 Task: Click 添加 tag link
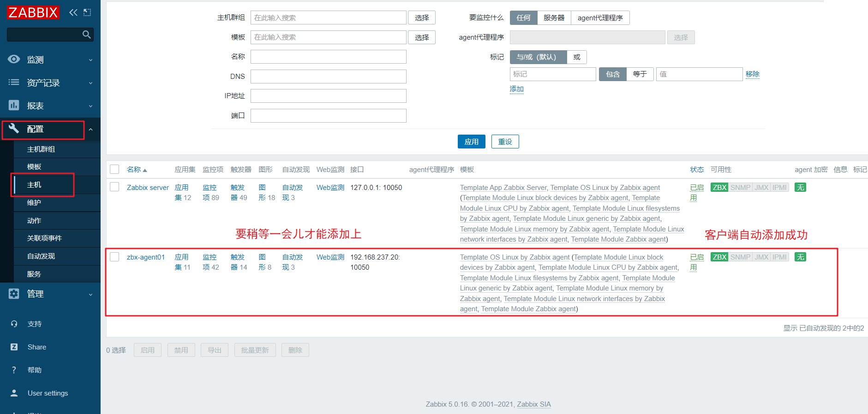(516, 89)
